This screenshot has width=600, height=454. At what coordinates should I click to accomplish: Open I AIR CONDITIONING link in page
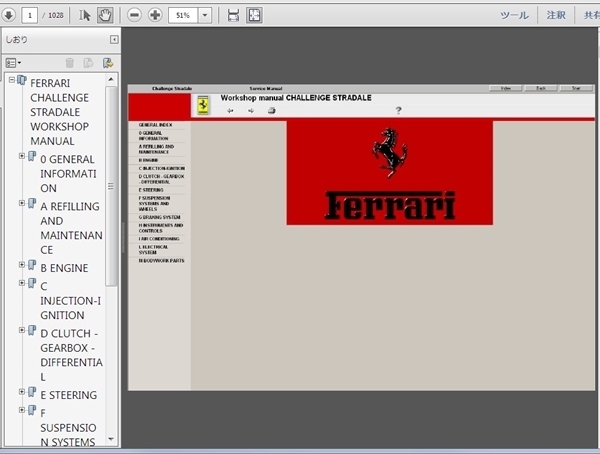click(159, 239)
